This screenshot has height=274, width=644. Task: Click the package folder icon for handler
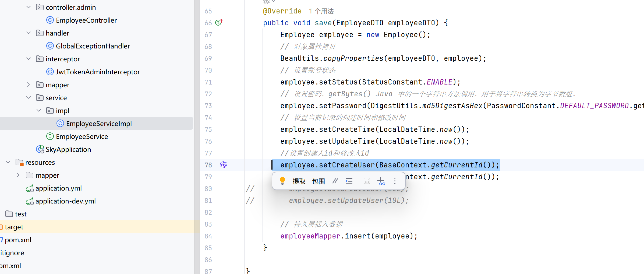40,33
